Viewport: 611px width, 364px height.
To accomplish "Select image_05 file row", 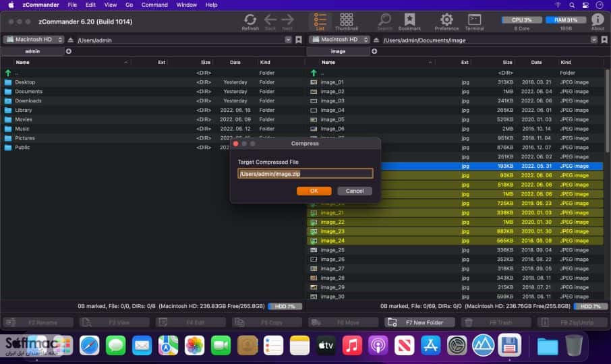I will 456,119.
